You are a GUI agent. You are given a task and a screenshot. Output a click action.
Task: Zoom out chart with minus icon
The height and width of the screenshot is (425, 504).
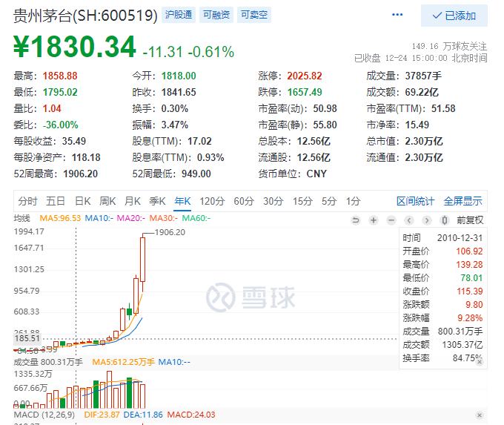[391, 220]
